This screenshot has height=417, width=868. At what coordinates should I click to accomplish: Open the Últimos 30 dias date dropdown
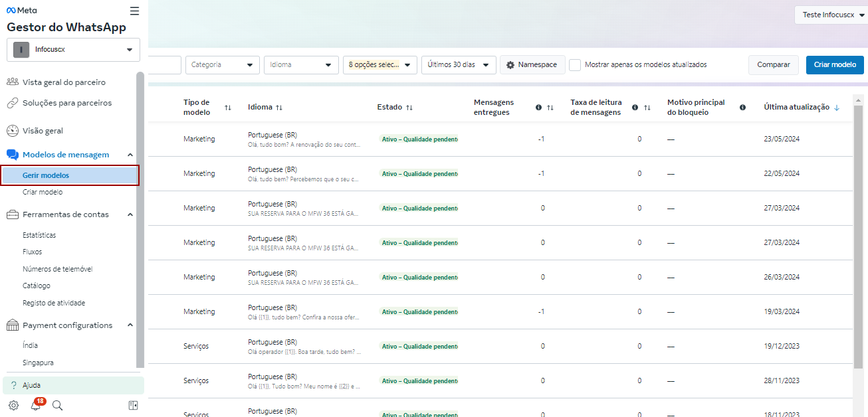pyautogui.click(x=459, y=65)
